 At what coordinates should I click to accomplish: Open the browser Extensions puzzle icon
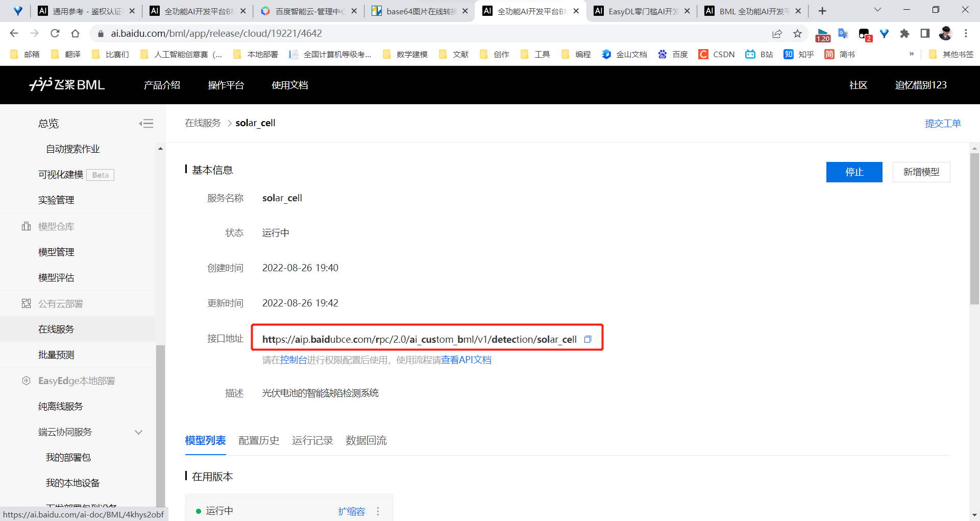905,33
